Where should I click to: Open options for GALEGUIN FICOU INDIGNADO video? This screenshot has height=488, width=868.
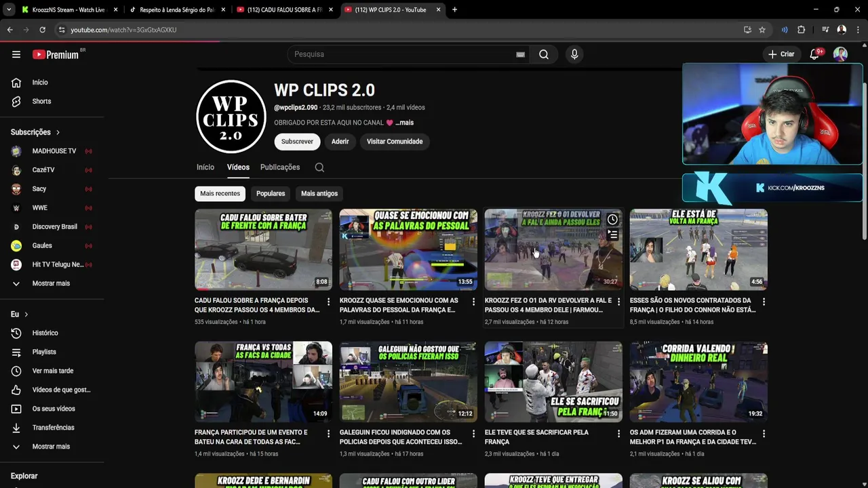click(x=473, y=433)
